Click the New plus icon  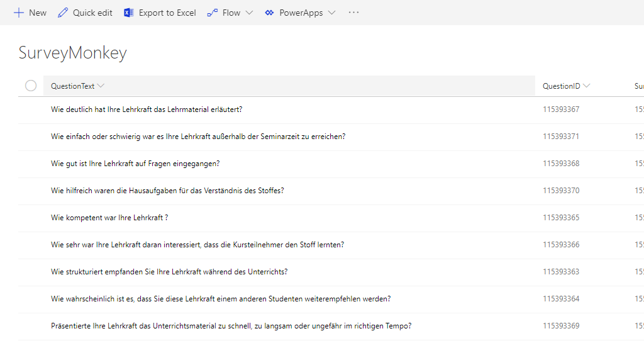coord(19,13)
